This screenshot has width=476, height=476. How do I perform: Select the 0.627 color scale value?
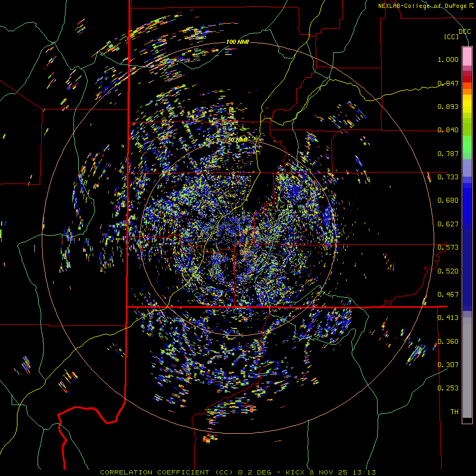tap(448, 224)
